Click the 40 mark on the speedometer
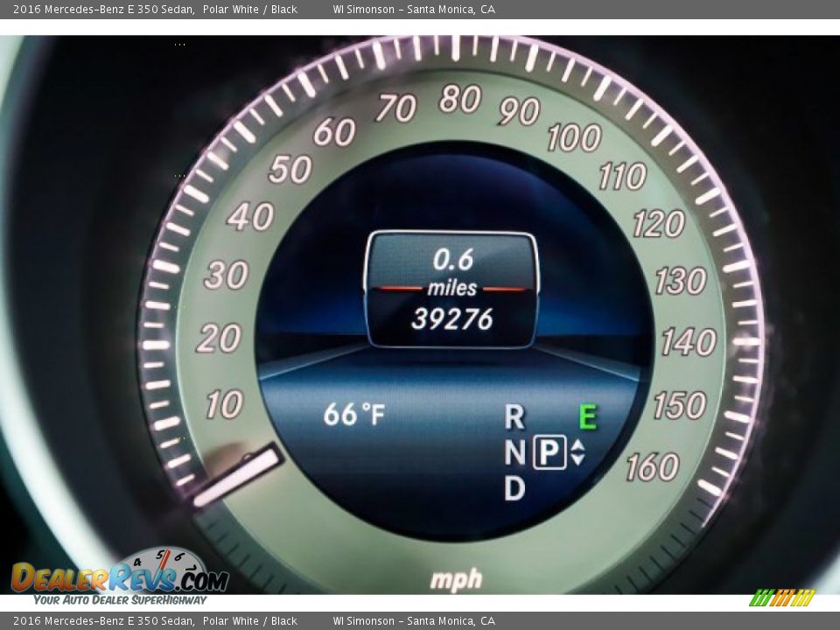 pyautogui.click(x=250, y=216)
